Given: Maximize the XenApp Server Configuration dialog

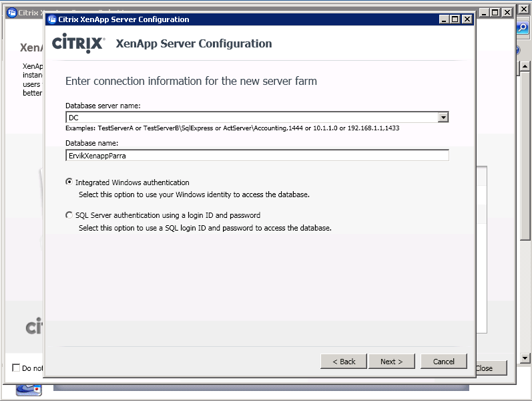Looking at the screenshot, I should [x=455, y=19].
